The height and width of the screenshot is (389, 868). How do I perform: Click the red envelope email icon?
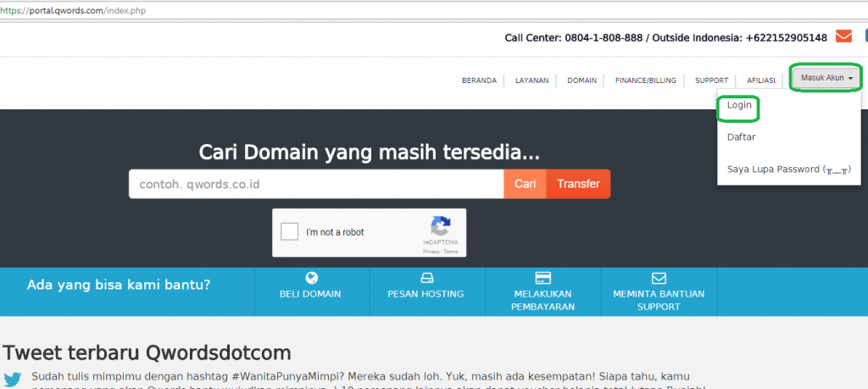843,36
